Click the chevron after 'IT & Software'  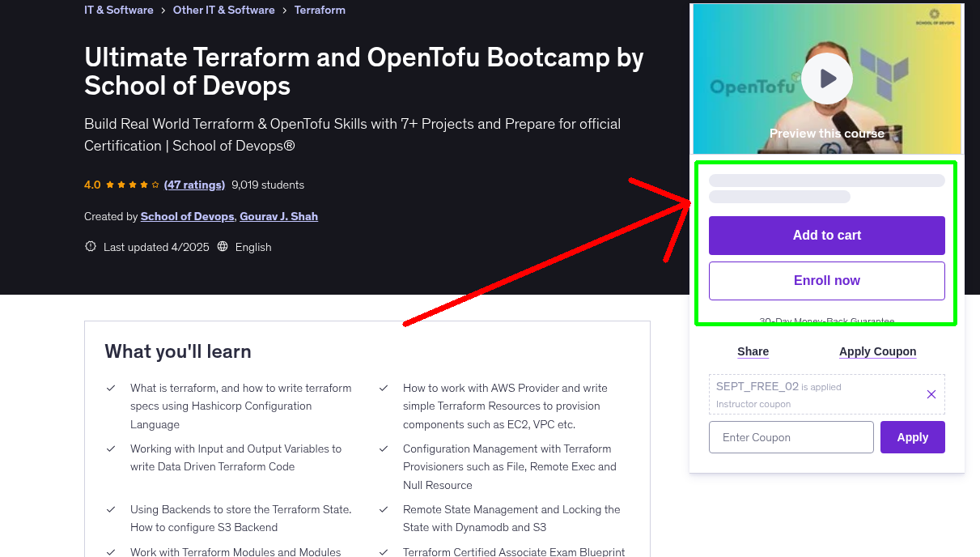coord(163,11)
